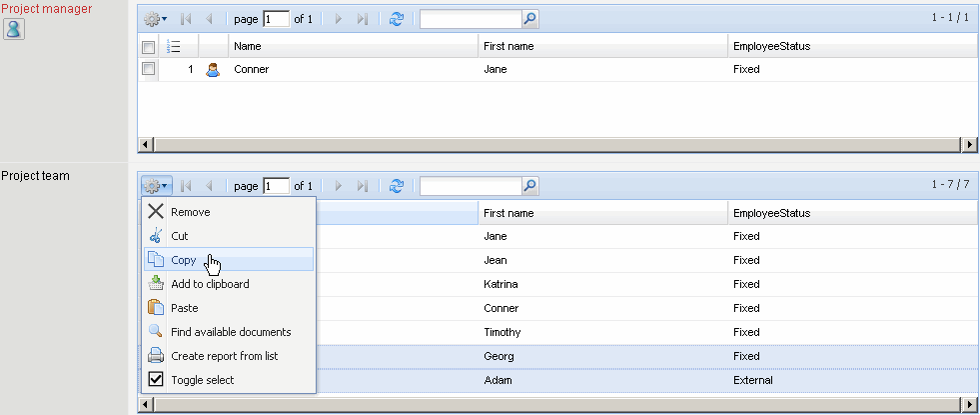Collapse the Project team gear actions menu
Screen dimensions: 980x415
click(155, 186)
